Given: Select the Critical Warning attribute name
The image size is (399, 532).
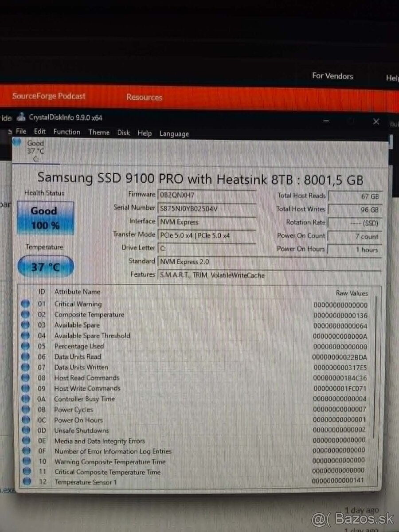Looking at the screenshot, I should click(x=78, y=304).
